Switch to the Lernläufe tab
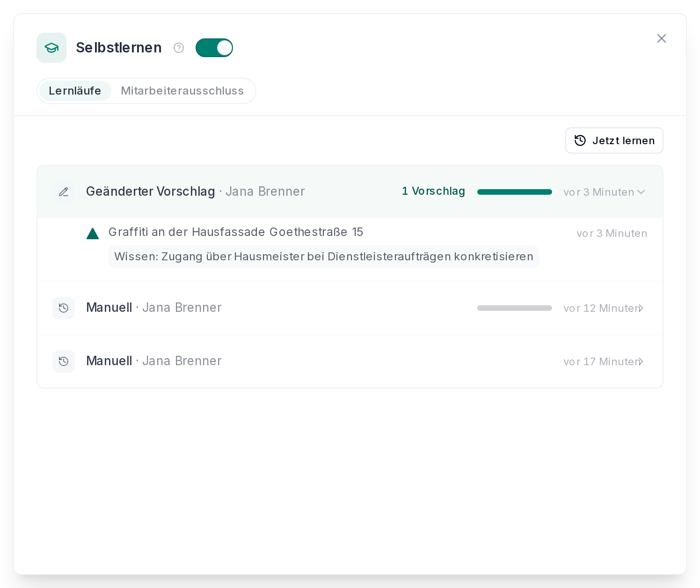 [x=75, y=91]
